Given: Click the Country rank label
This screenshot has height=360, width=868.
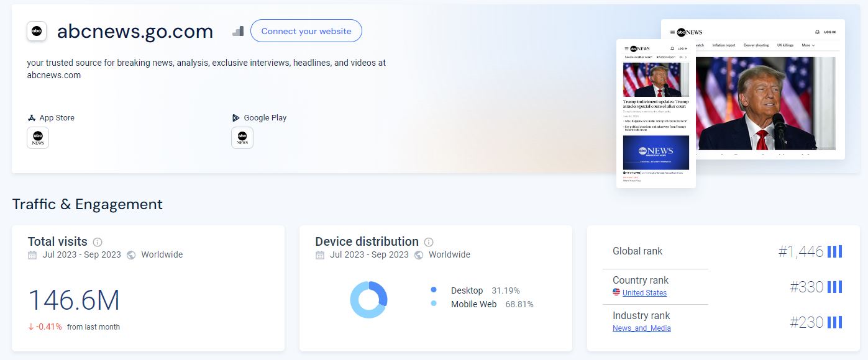Looking at the screenshot, I should (641, 281).
